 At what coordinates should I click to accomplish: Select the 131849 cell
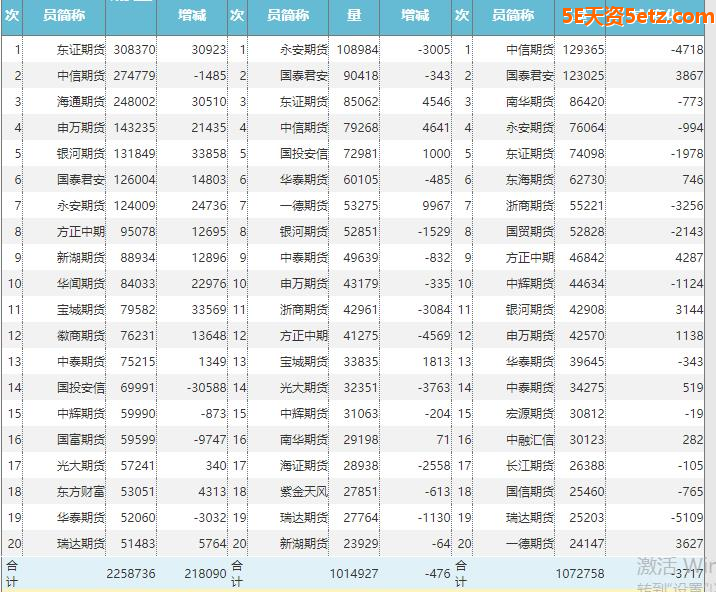pos(134,153)
